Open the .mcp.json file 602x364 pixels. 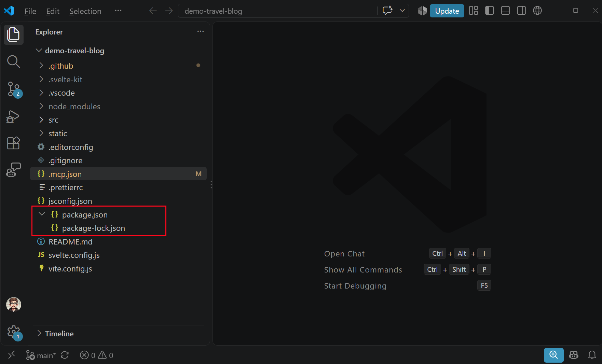click(x=118, y=174)
